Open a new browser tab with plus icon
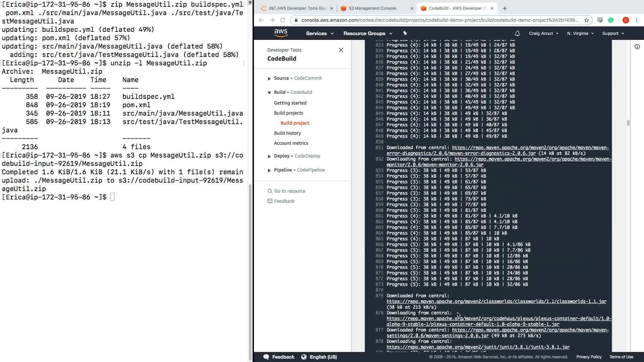The height and width of the screenshot is (362, 644). coord(505,8)
